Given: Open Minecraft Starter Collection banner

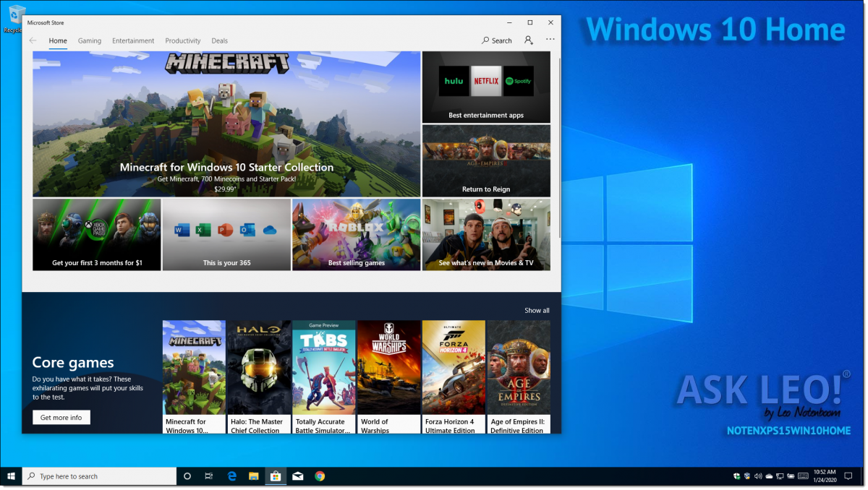Looking at the screenshot, I should coord(226,124).
